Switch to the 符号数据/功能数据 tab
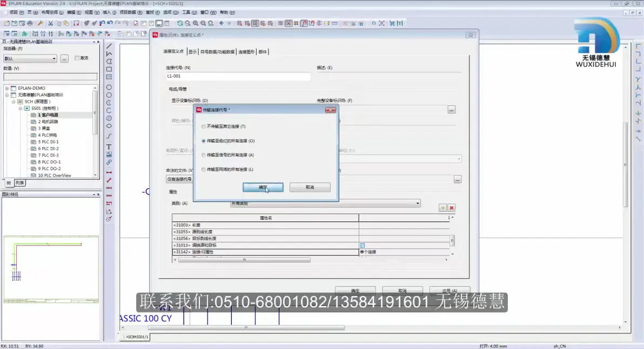The image size is (644, 349). [x=217, y=52]
